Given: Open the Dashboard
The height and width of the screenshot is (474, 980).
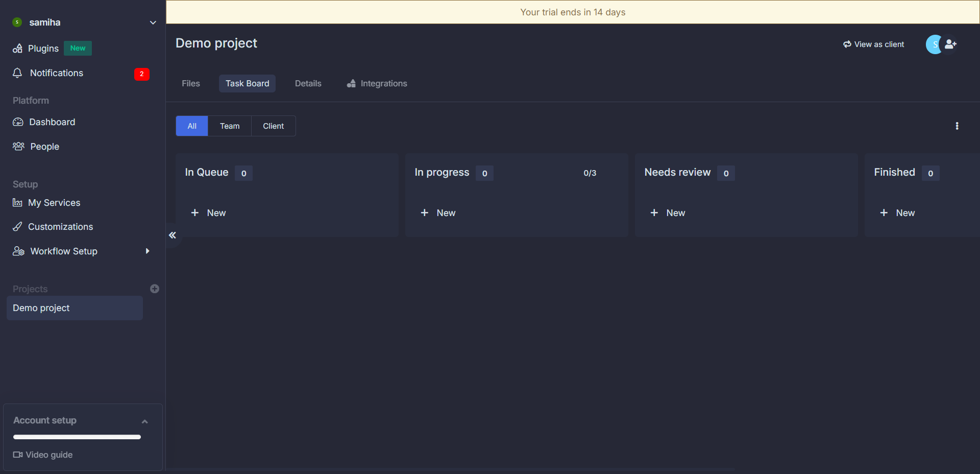Looking at the screenshot, I should click(x=52, y=122).
